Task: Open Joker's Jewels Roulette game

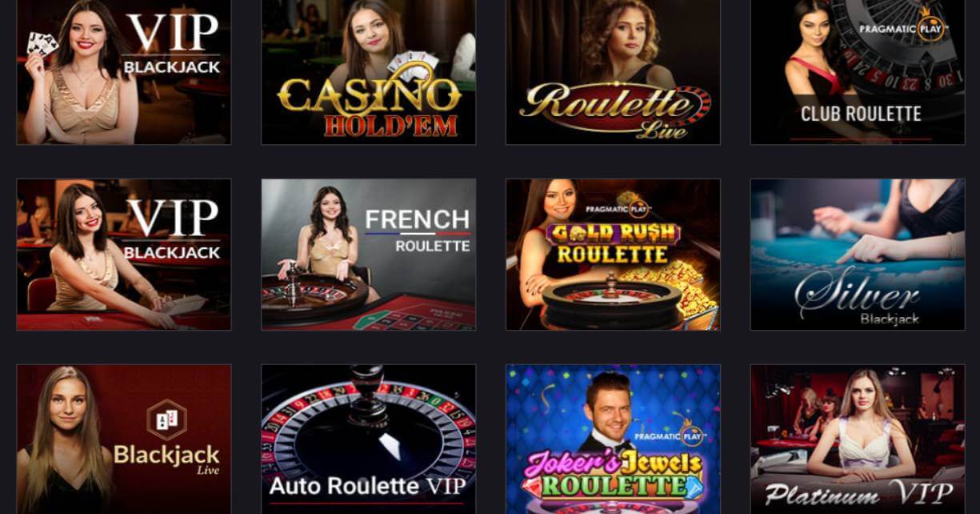Action: click(x=614, y=440)
